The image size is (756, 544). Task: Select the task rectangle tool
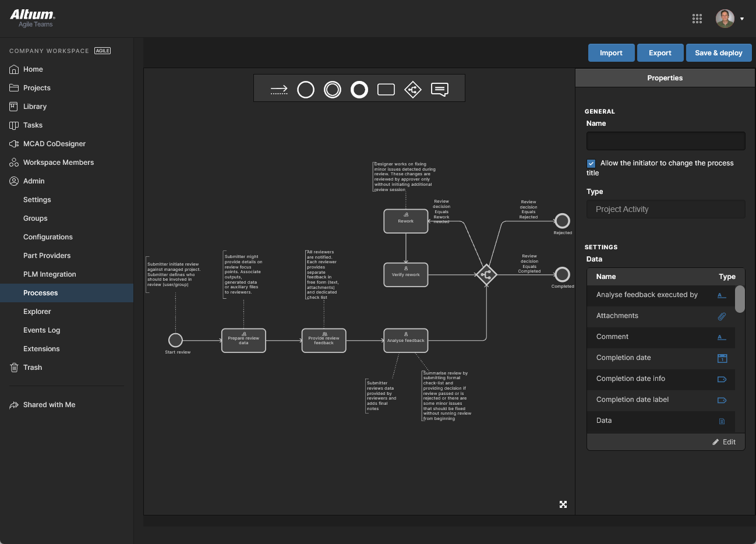point(386,90)
